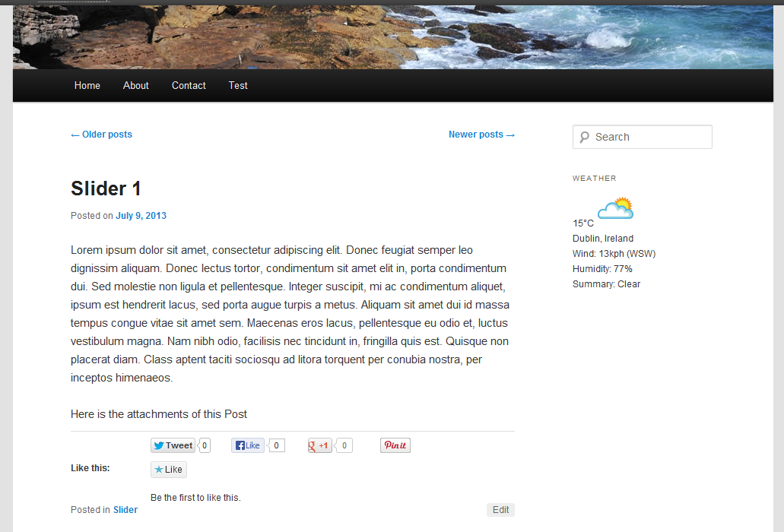Screen dimensions: 784x532
Task: Open the tweet count bubble
Action: 205,445
